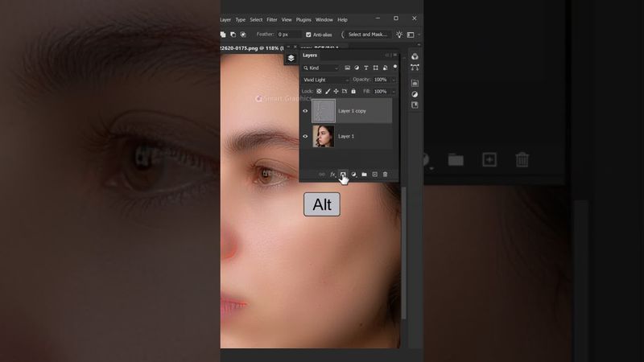644x362 pixels.
Task: Uncheck the Anti-alias checkbox
Action: (x=308, y=35)
